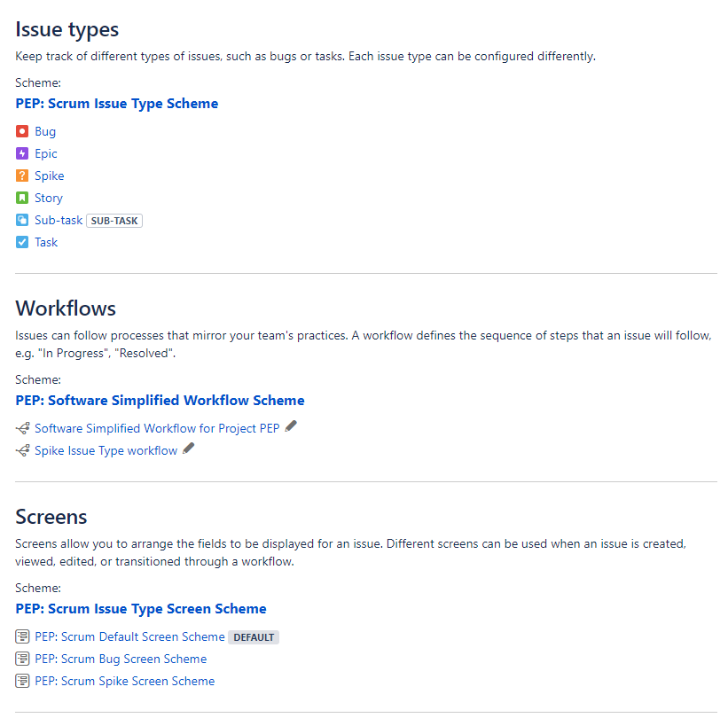Edit the Software Simplified Workflow with the pencil icon
The height and width of the screenshot is (718, 728).
click(x=289, y=426)
